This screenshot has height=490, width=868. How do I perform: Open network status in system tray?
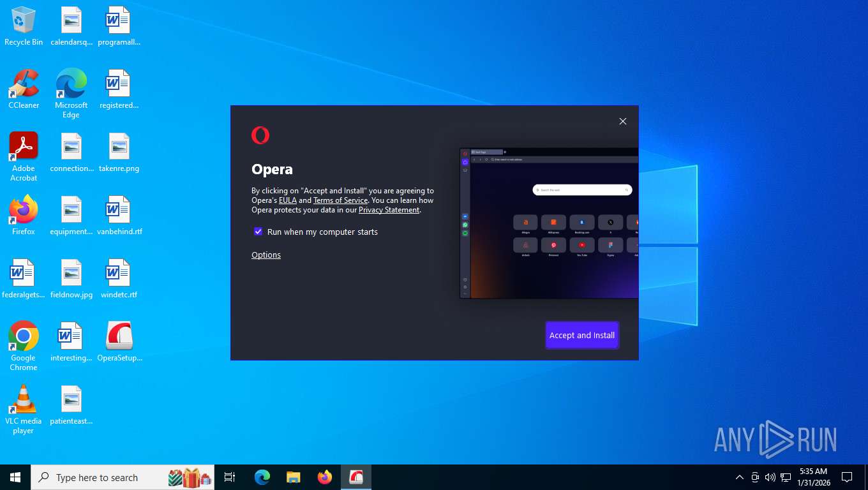pyautogui.click(x=786, y=477)
